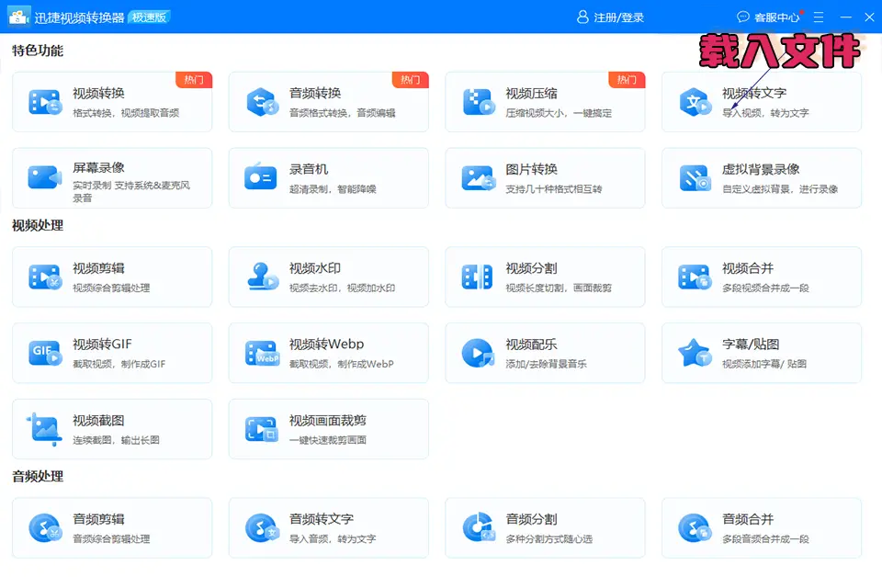
Task: Click the 特色功能 section heading
Action: (x=38, y=51)
